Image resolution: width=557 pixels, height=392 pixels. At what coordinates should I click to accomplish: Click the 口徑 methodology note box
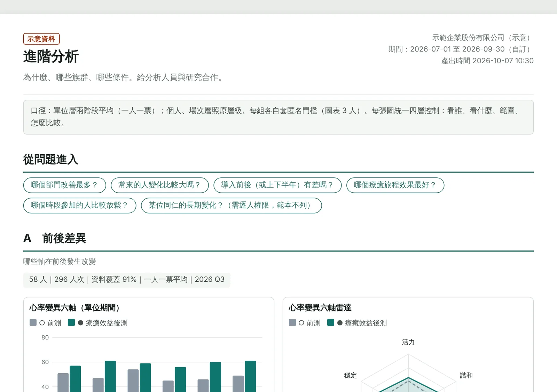(x=278, y=117)
